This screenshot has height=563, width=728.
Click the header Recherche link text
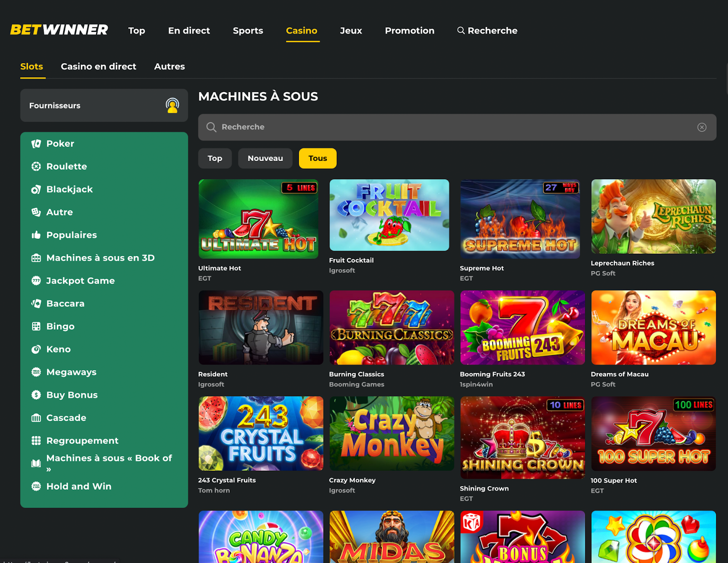[492, 30]
